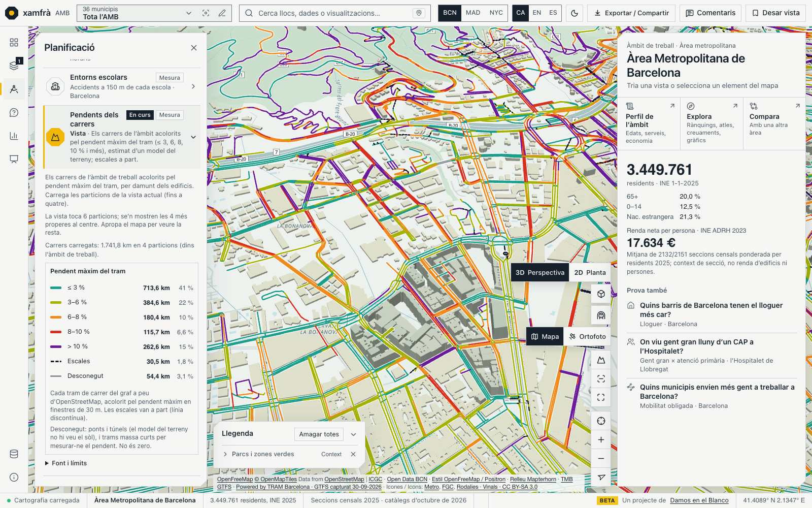Click the database icon in left sidebar
The image size is (812, 508).
(x=14, y=454)
